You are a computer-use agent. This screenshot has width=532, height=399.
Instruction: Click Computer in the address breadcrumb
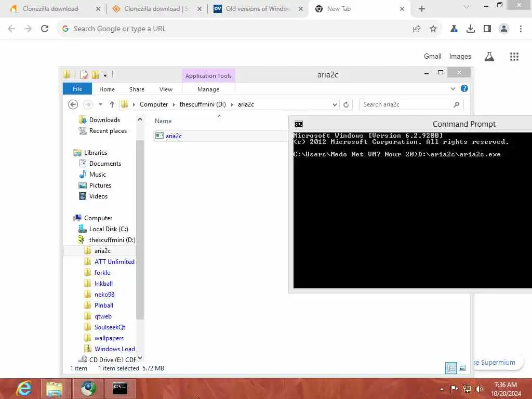click(154, 104)
